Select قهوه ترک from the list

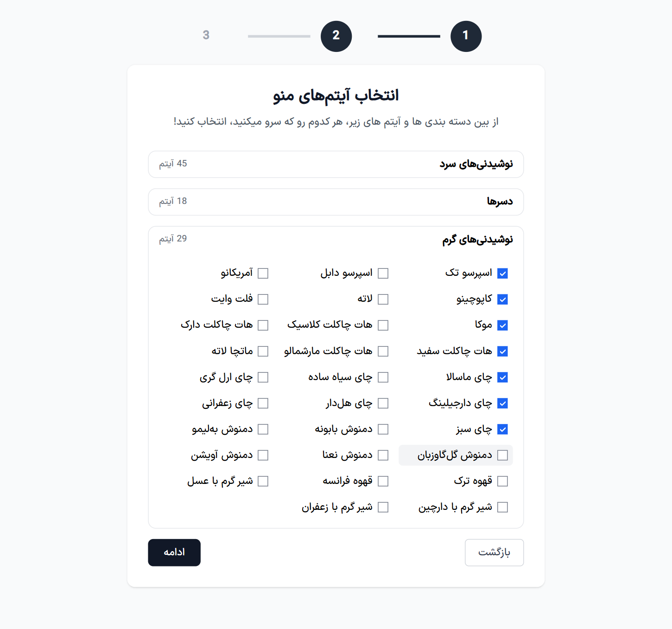503,481
